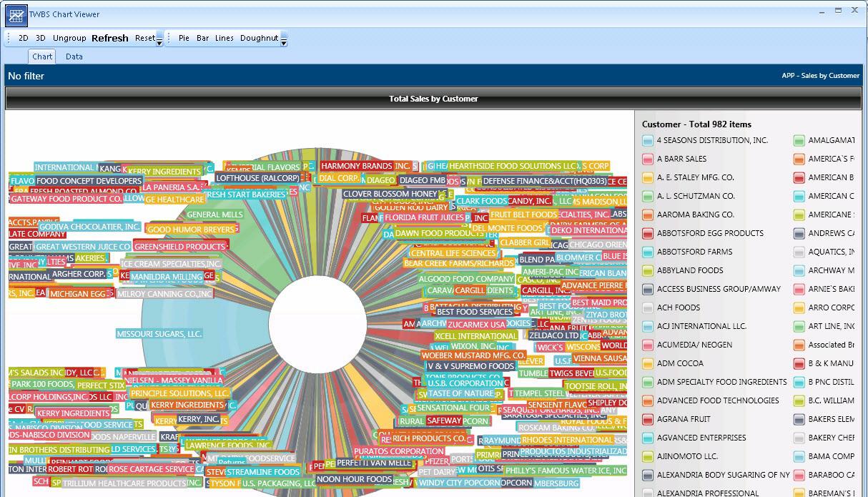Select the GODIVA CHOCOLATIER, INC. chart label
The height and width of the screenshot is (497, 868).
click(90, 227)
